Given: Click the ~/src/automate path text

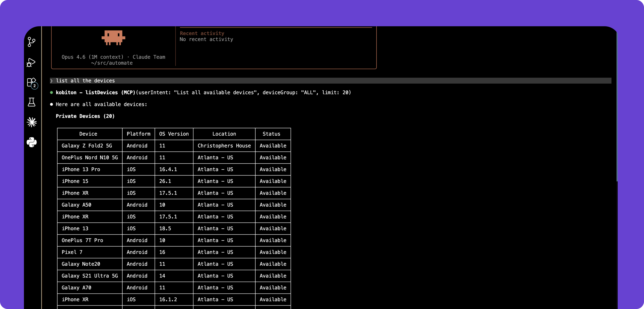Looking at the screenshot, I should point(112,63).
